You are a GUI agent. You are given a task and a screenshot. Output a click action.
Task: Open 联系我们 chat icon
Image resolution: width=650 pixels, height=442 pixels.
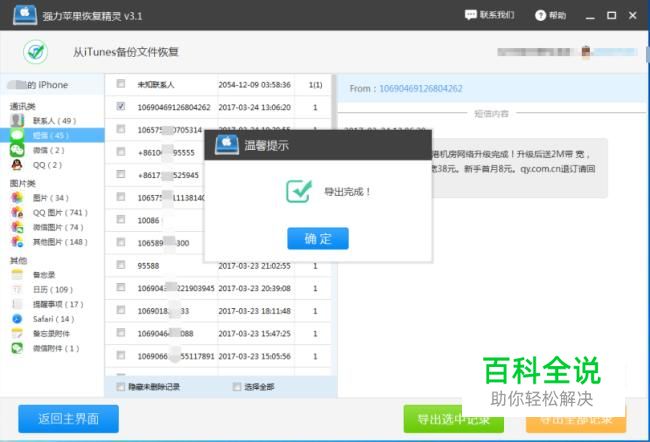(x=471, y=15)
